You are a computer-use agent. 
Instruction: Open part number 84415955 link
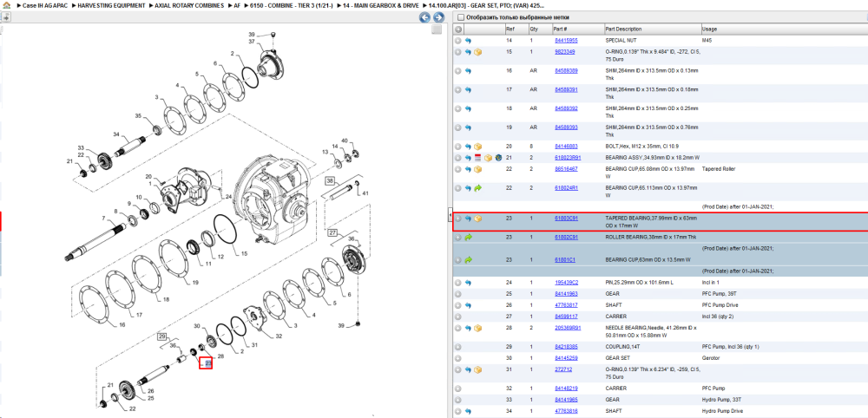(566, 41)
